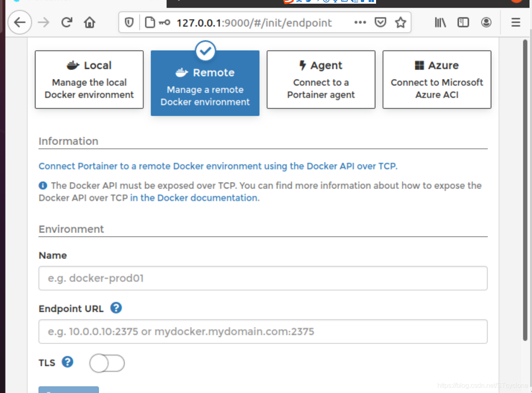
Task: Click the Information section heading
Action: point(68,141)
